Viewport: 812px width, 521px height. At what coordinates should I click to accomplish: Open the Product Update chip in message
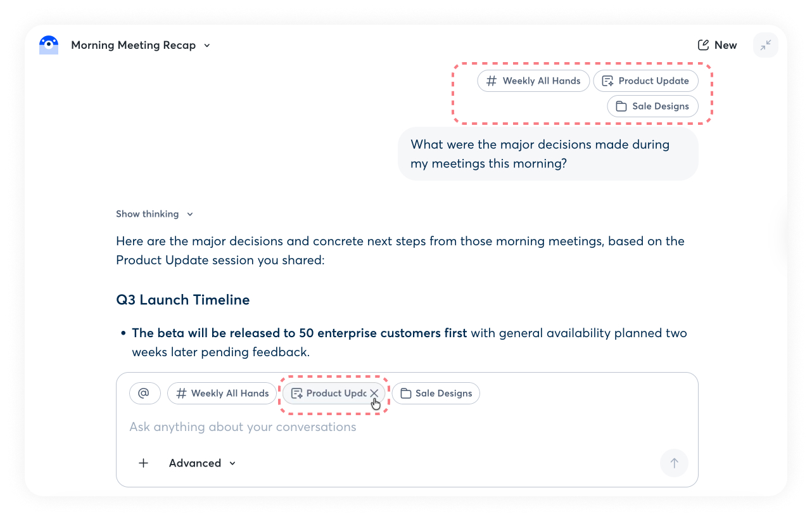[x=645, y=81]
